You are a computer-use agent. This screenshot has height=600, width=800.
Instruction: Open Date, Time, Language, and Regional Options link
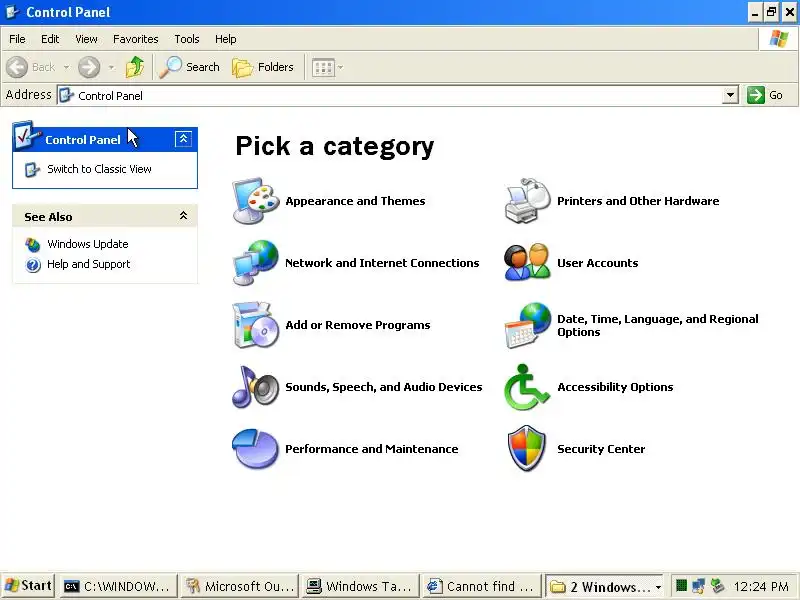point(658,326)
